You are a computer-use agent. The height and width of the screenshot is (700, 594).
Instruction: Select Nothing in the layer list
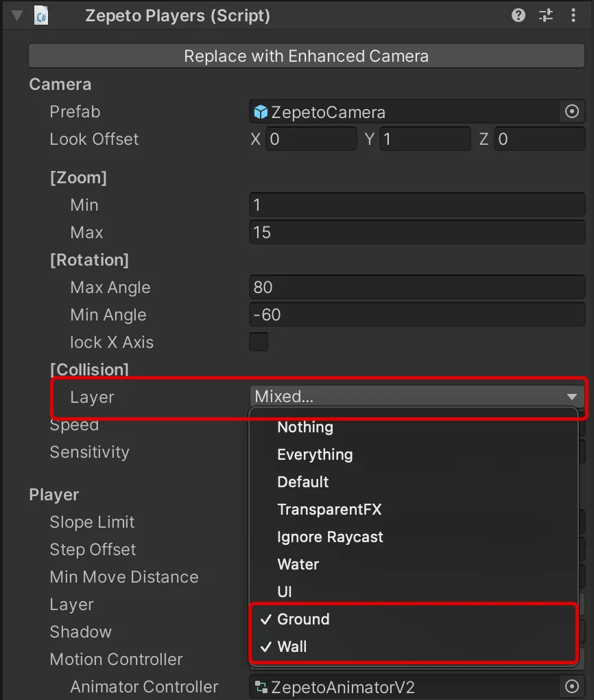305,427
